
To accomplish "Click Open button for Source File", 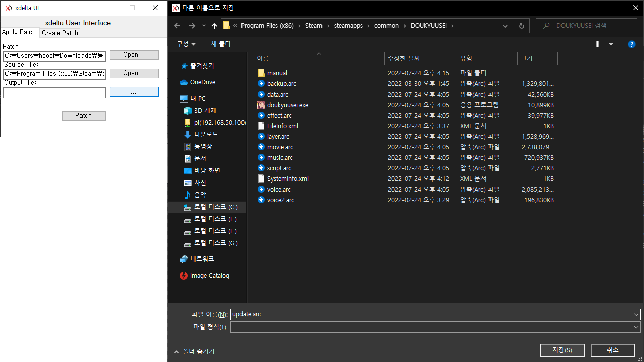I will tap(134, 73).
